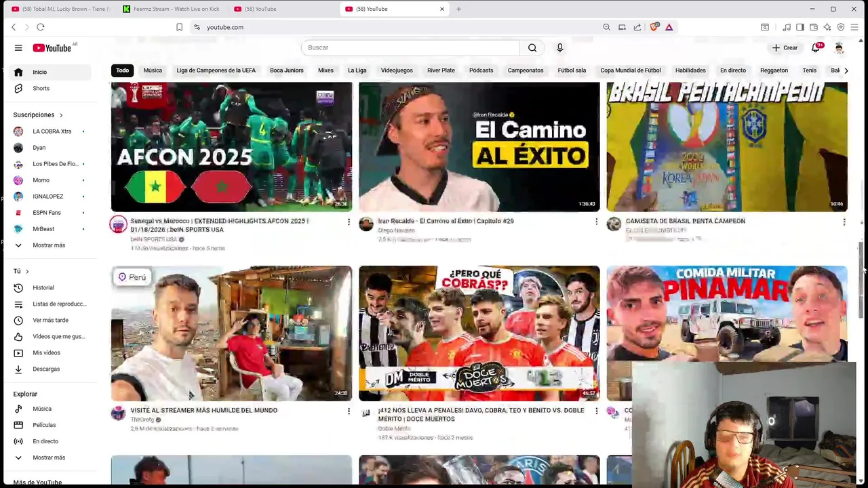This screenshot has width=868, height=488.
Task: Select the Todo filter chip
Action: [x=122, y=70]
